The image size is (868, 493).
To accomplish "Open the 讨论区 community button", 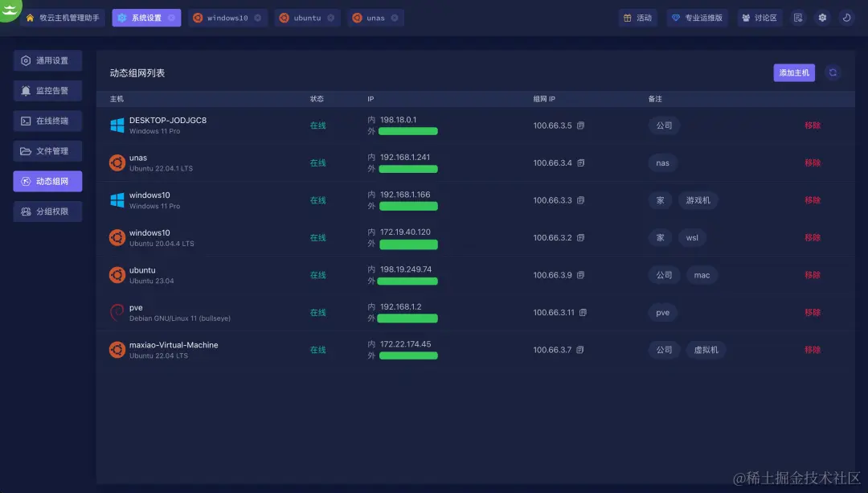I will point(759,18).
